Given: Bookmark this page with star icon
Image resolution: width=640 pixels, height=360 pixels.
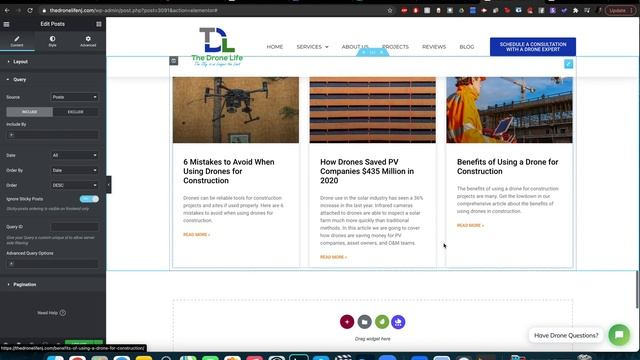Looking at the screenshot, I should click(390, 10).
